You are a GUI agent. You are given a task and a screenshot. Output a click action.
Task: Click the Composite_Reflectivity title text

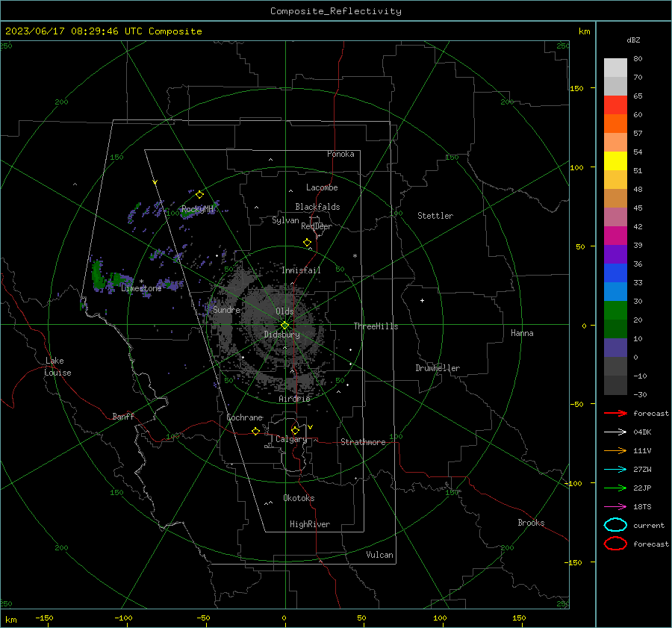(336, 11)
